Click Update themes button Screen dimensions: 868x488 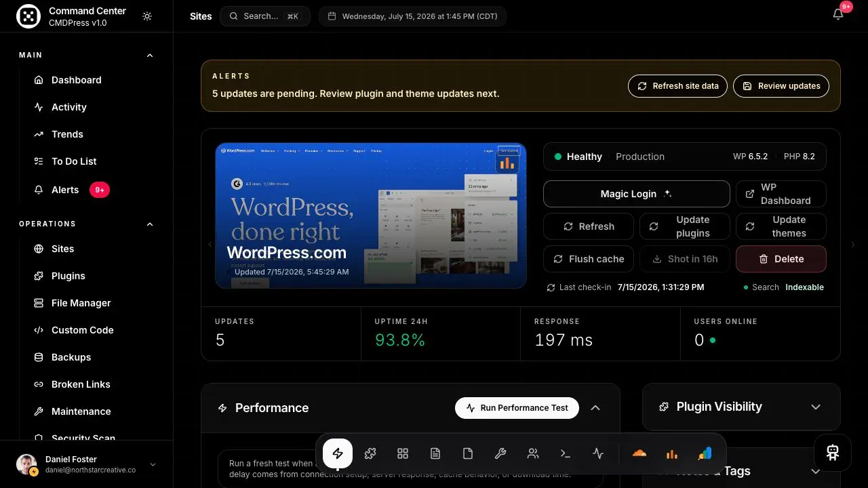pos(781,226)
